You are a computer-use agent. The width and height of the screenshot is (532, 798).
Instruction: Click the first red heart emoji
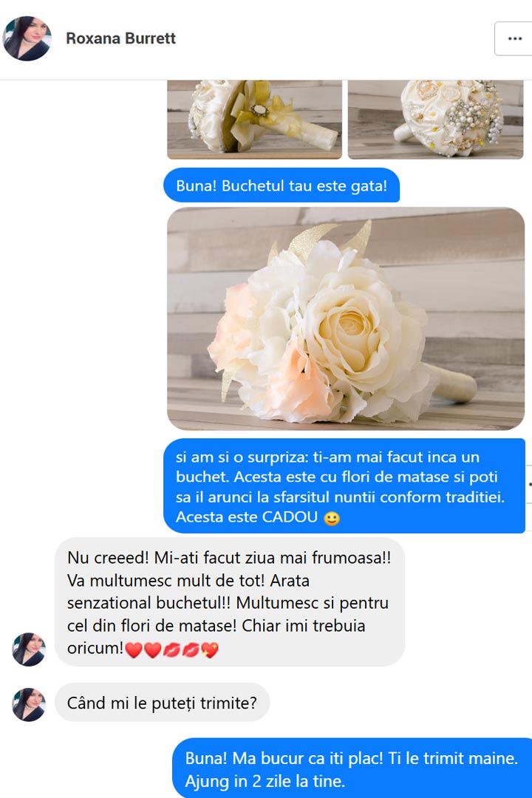pos(134,650)
